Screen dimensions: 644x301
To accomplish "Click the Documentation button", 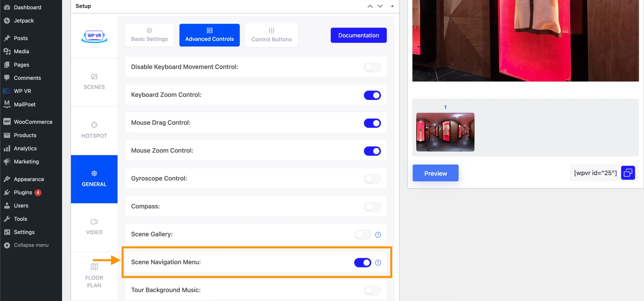I will tap(358, 35).
